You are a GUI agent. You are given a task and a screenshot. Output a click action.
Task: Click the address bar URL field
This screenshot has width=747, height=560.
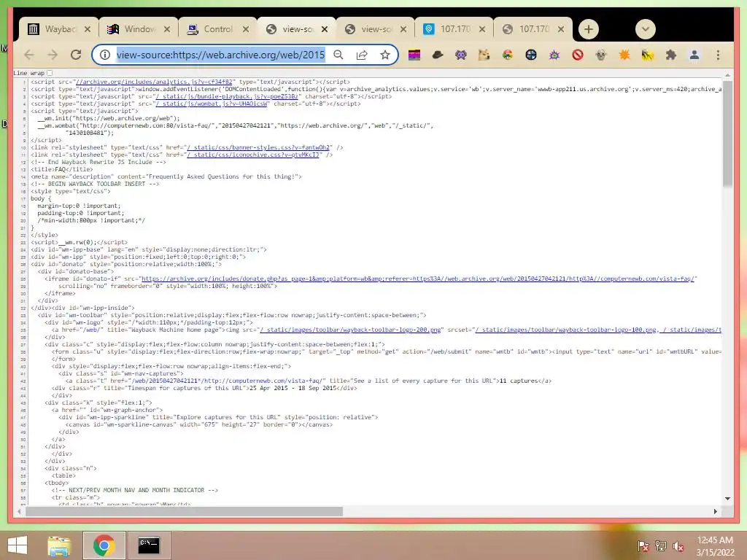(x=220, y=55)
